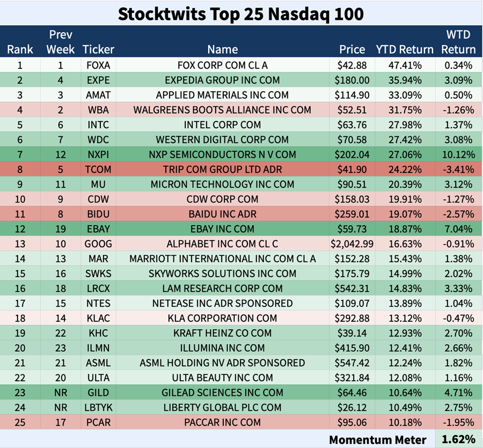Click the Momentum Meter 1.62% value
483x448 pixels.
[x=458, y=439]
